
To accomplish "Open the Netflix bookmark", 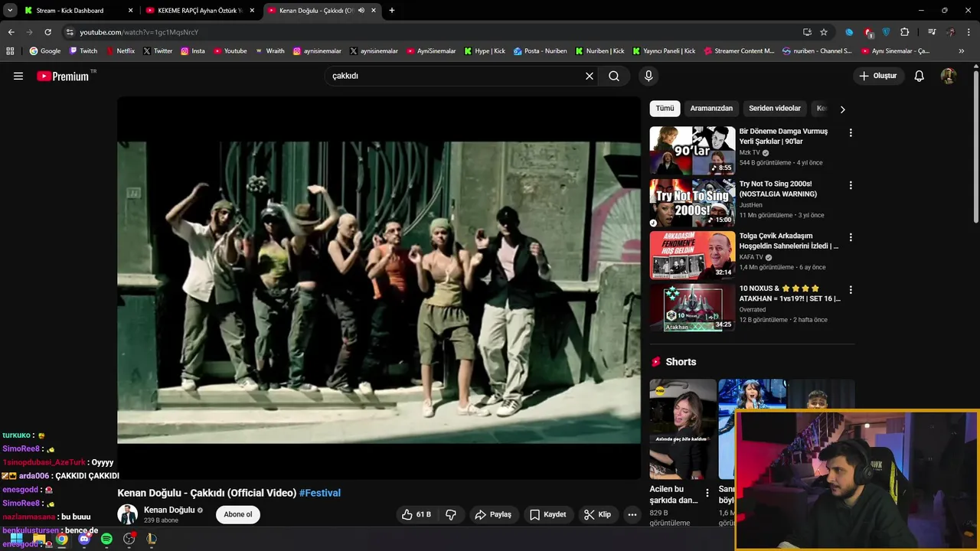I will pyautogui.click(x=119, y=51).
